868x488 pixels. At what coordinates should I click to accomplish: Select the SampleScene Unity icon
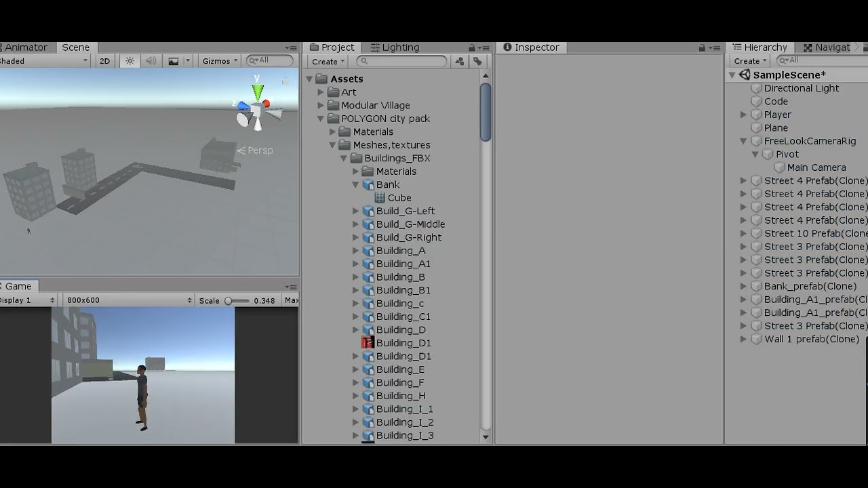click(x=745, y=75)
